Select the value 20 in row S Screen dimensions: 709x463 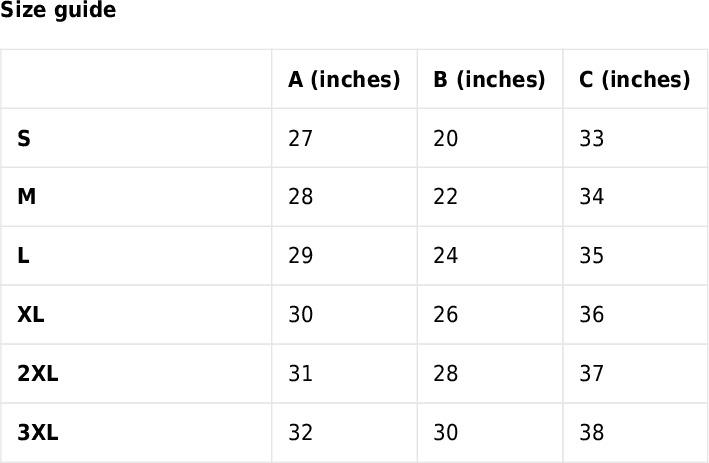[445, 138]
